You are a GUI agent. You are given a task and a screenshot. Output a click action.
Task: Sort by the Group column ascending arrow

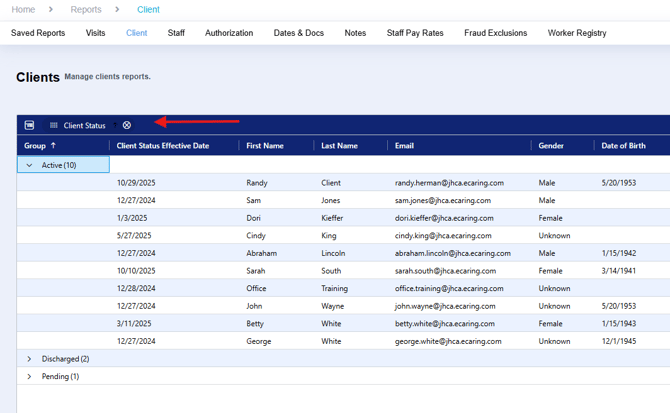[x=53, y=145]
